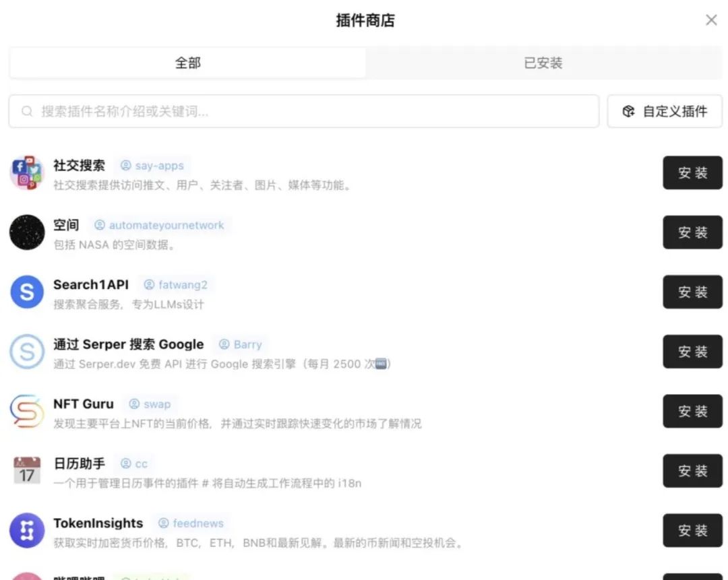Click the Serper Google outlined S icon
728x580 pixels.
(x=27, y=351)
